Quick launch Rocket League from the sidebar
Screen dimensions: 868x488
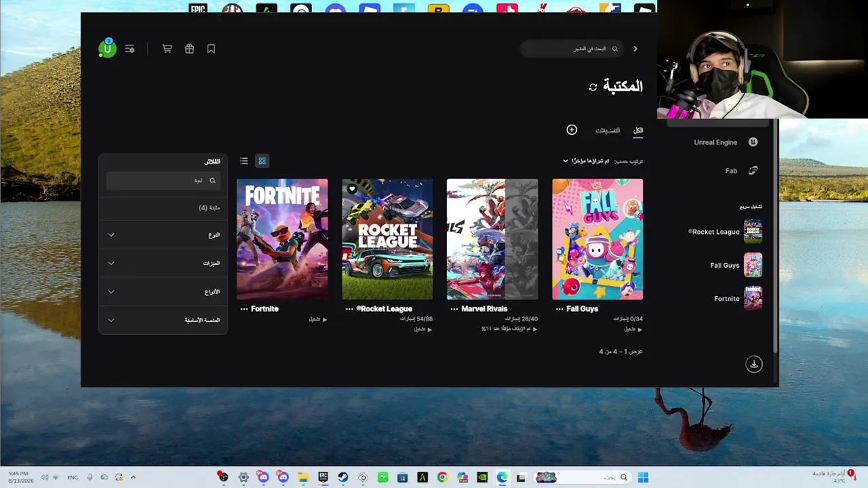tap(725, 232)
